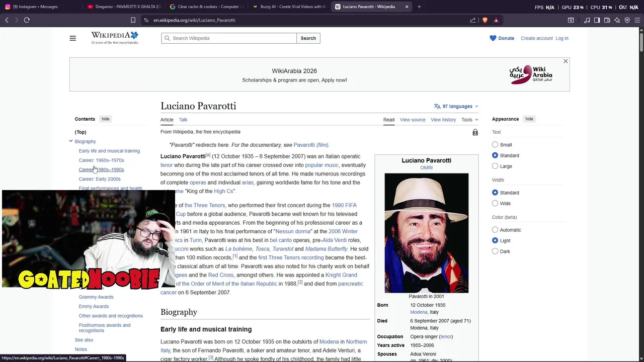Click the page protection padlock icon
The height and width of the screenshot is (362, 644).
coord(475,132)
